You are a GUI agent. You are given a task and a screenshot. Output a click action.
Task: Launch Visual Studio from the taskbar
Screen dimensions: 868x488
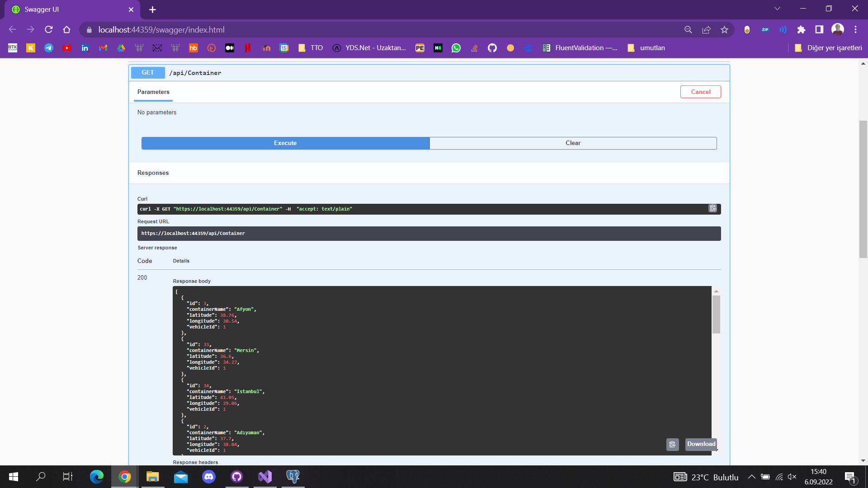point(264,477)
